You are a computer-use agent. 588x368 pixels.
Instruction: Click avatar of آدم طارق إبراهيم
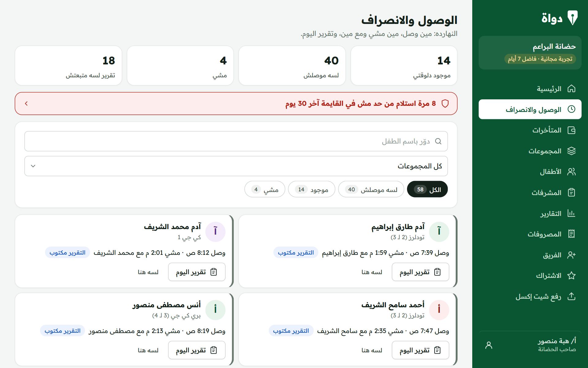click(439, 232)
